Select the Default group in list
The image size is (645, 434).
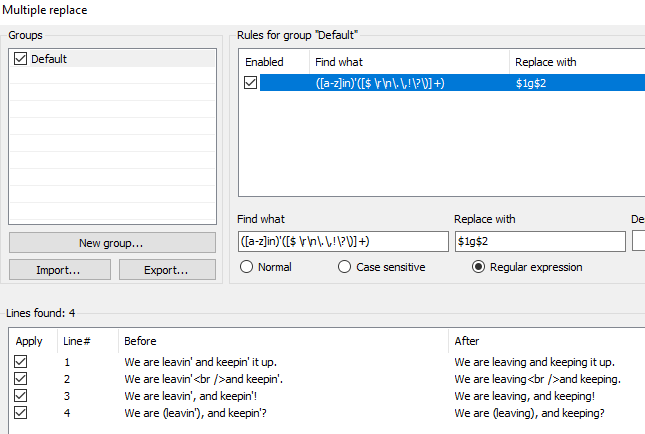[x=50, y=59]
